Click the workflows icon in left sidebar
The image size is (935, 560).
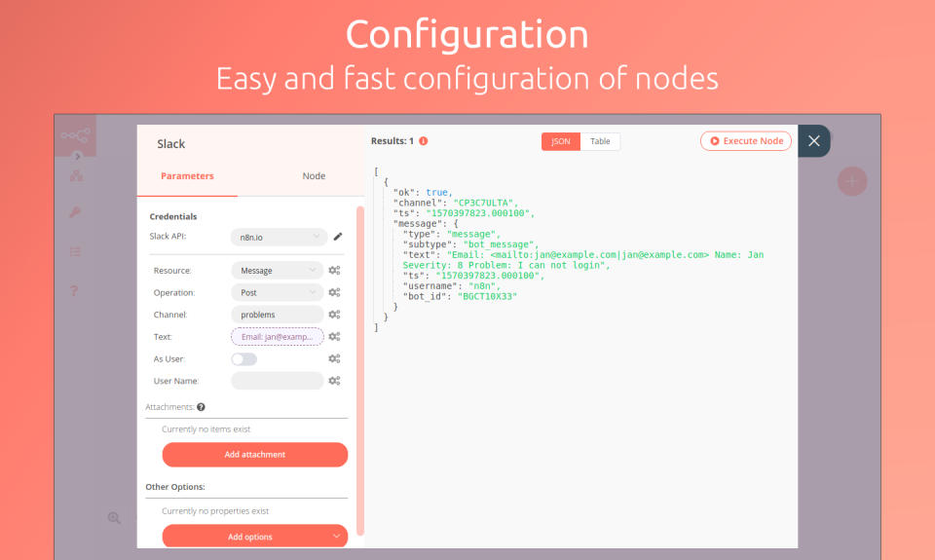pos(76,176)
